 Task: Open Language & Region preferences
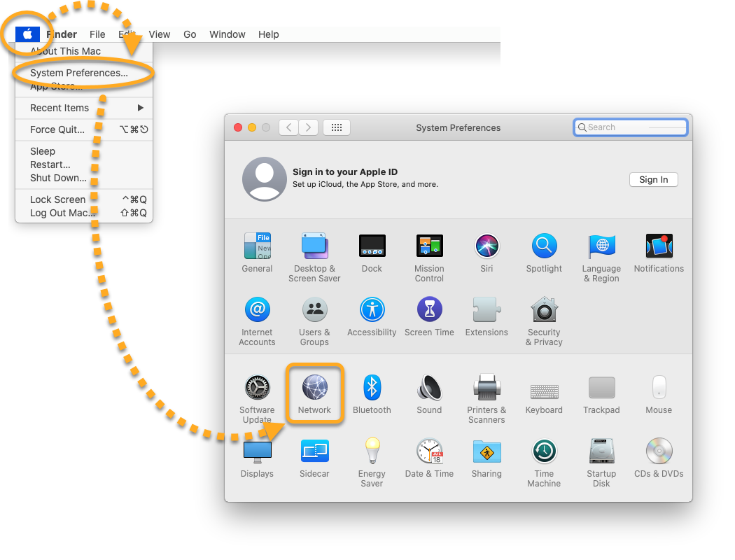tap(601, 258)
